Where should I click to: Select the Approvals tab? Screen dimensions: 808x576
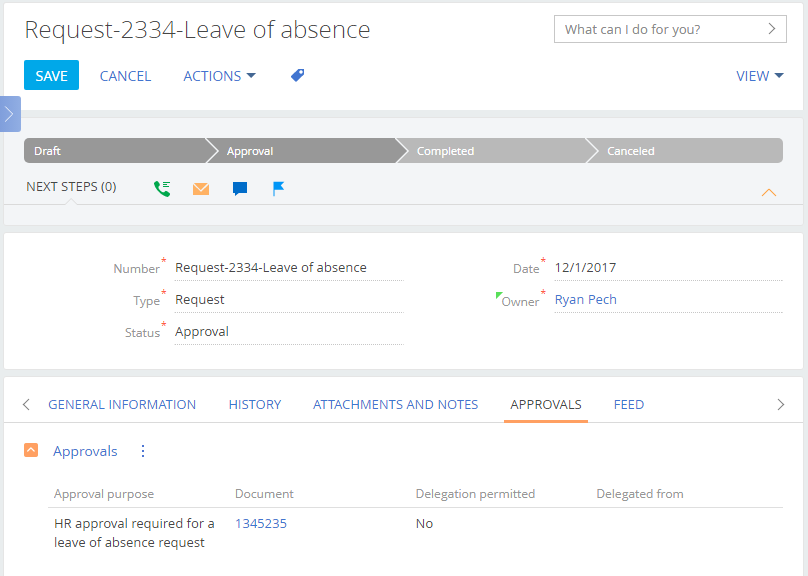546,404
